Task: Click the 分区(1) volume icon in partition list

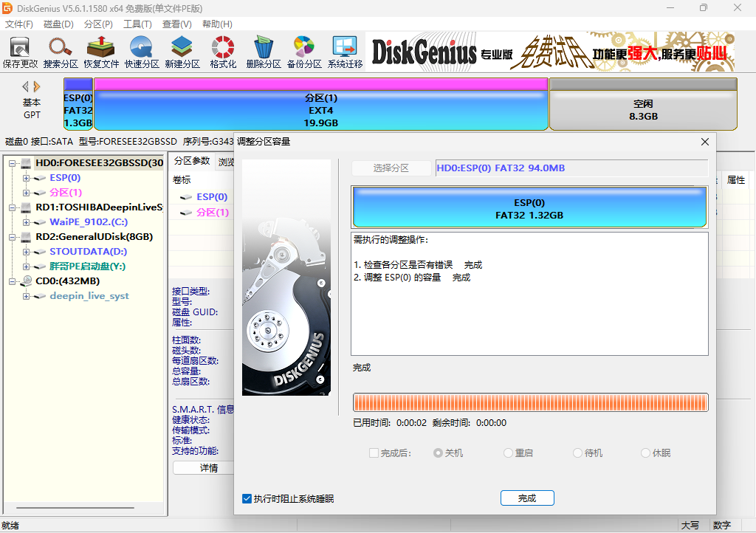Action: [x=185, y=213]
